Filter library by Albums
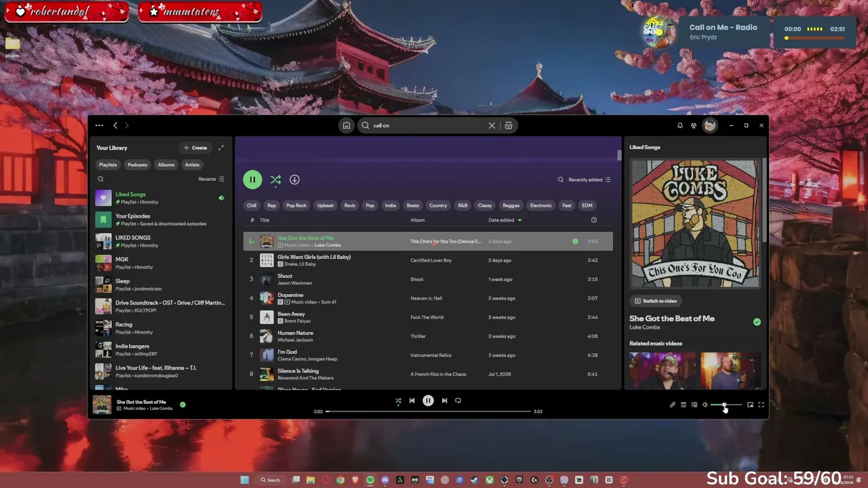The image size is (868, 488). click(x=166, y=165)
